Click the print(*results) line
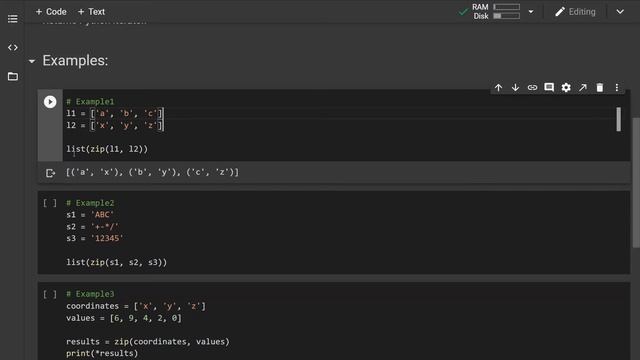The height and width of the screenshot is (360, 640). (x=102, y=353)
